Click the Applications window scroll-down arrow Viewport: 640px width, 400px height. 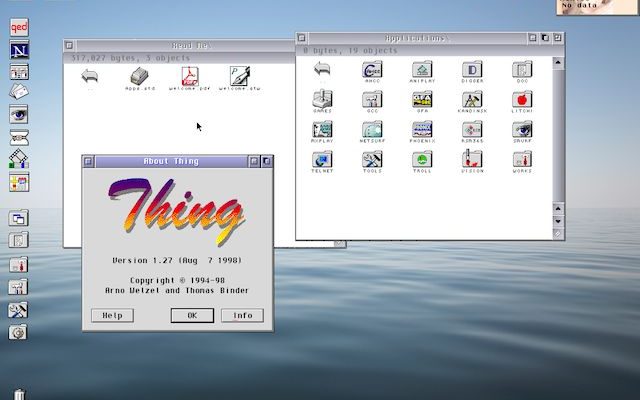(x=558, y=221)
